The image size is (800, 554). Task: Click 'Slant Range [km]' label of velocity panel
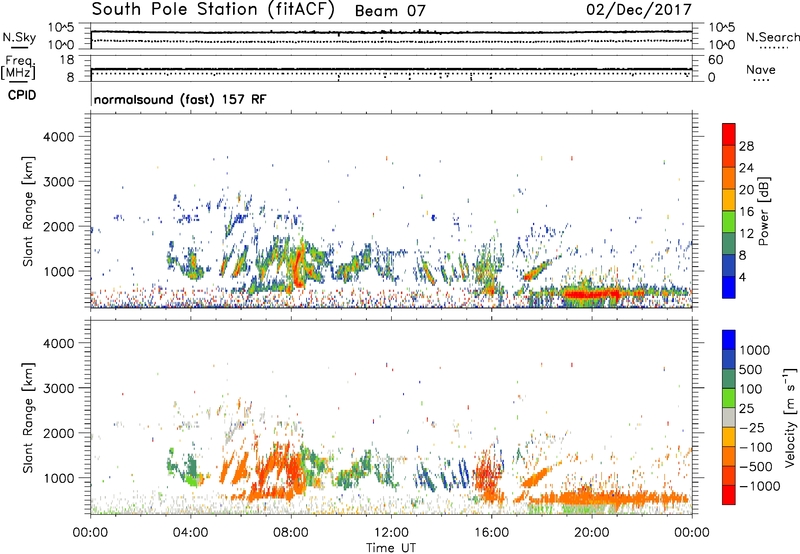[x=29, y=418]
